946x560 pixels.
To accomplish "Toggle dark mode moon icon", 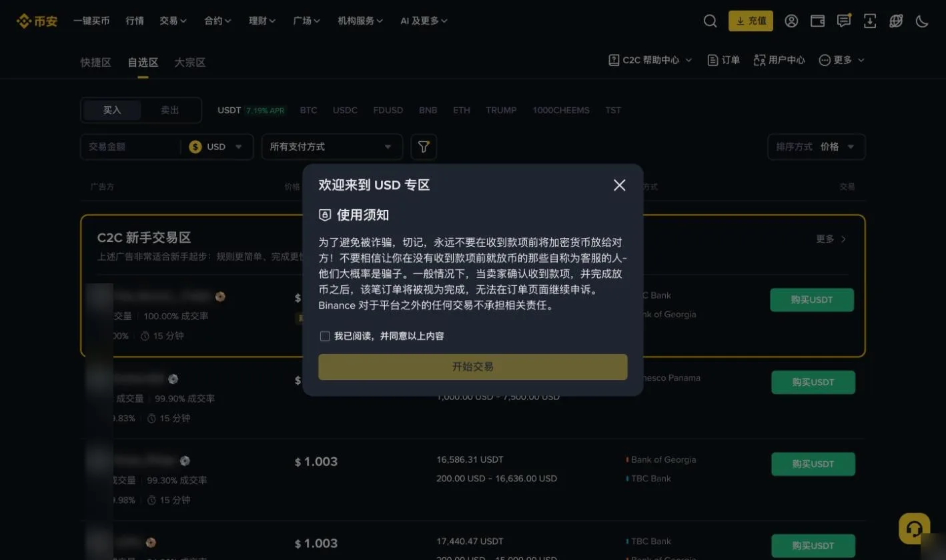I will pos(922,21).
